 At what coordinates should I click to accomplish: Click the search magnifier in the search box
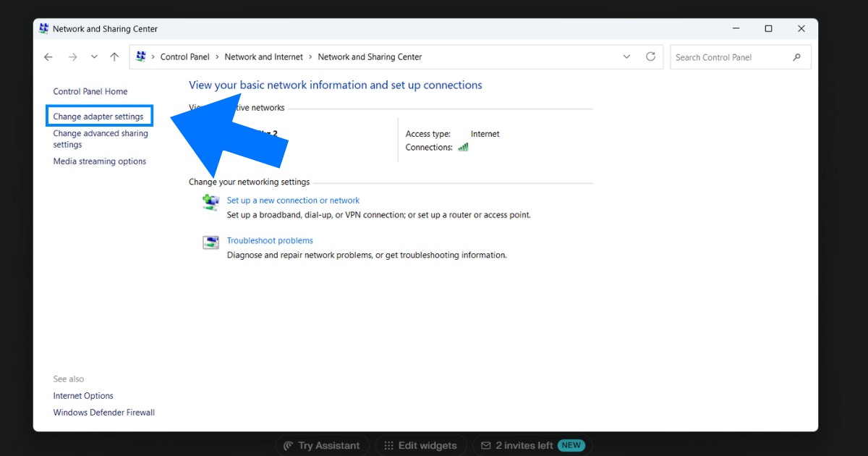pyautogui.click(x=797, y=56)
